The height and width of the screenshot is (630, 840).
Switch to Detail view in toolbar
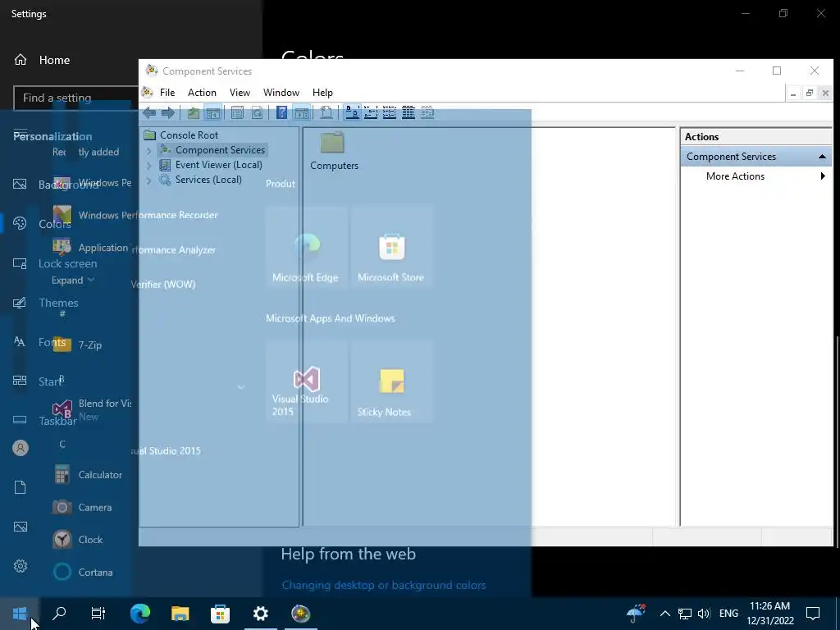pos(409,112)
